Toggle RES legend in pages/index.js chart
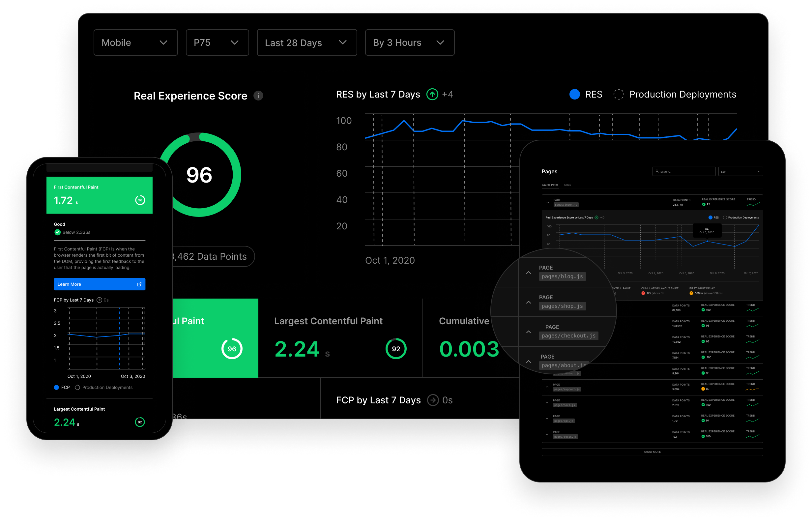This screenshot has width=812, height=522. 710,217
